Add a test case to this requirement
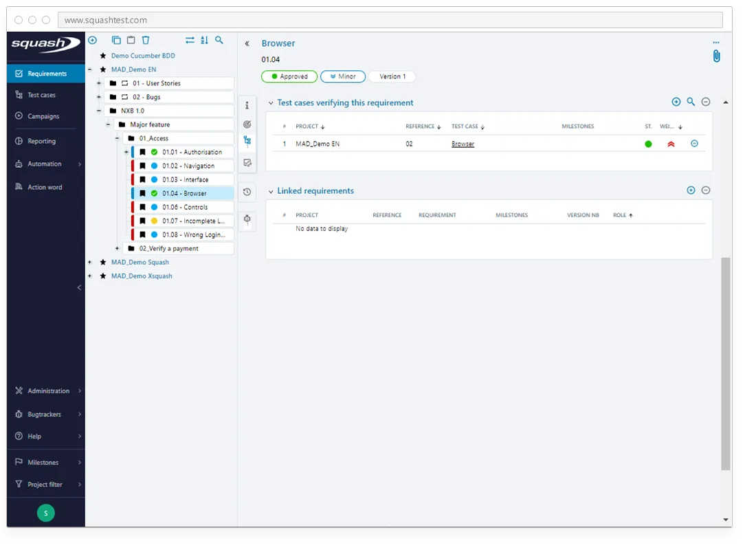 coord(676,102)
